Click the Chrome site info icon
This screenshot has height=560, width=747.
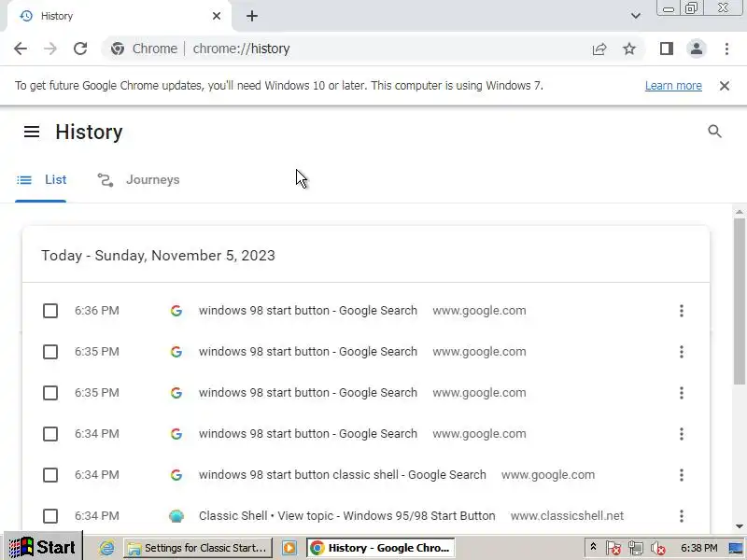point(118,49)
